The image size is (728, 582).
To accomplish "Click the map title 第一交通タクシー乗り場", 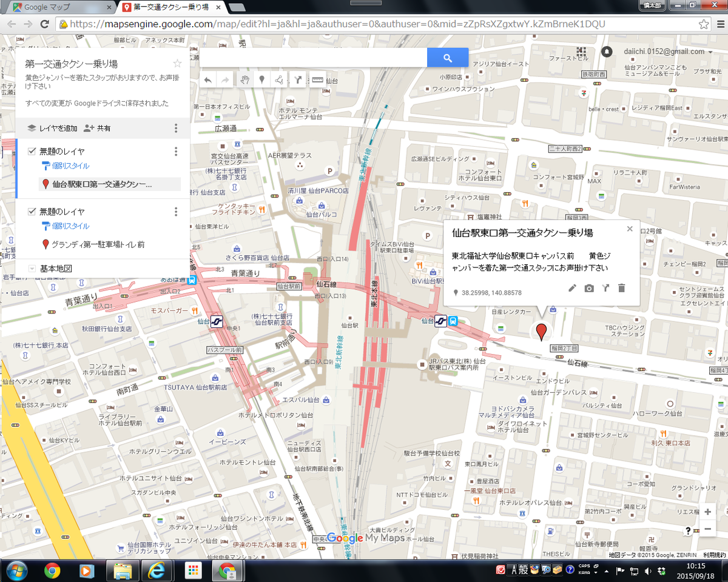I will pos(72,64).
